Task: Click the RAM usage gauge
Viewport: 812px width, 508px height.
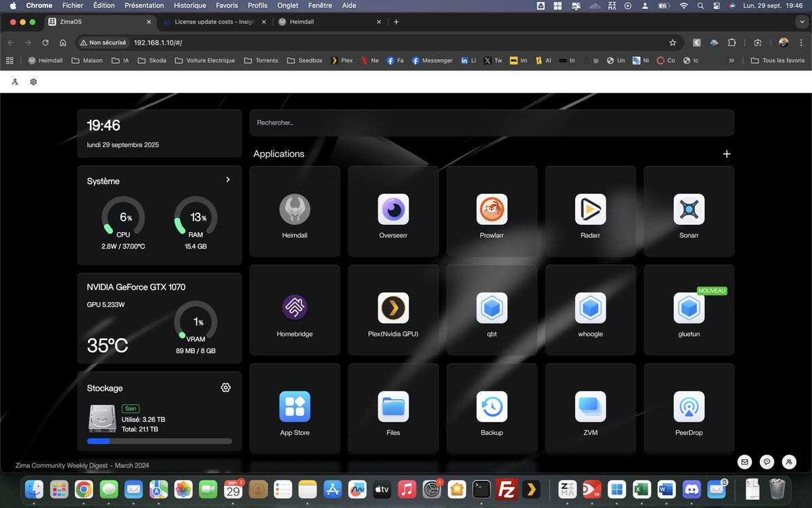Action: click(196, 218)
